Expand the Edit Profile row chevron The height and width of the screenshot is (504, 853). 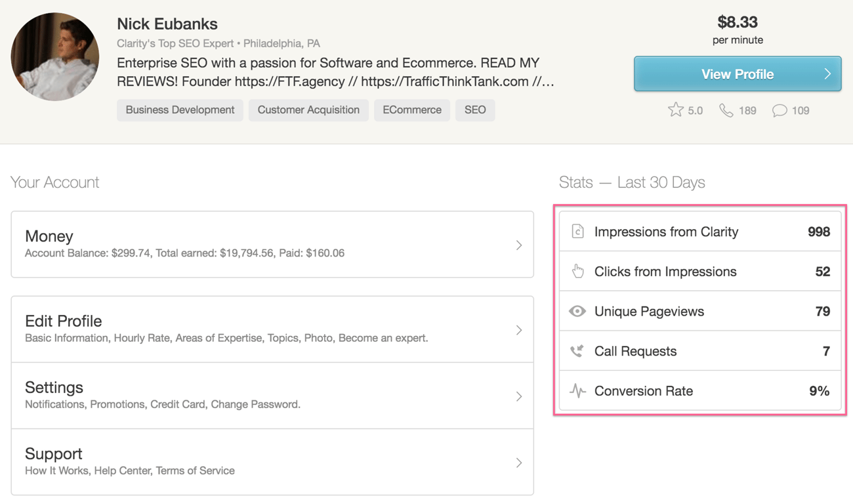coord(518,330)
